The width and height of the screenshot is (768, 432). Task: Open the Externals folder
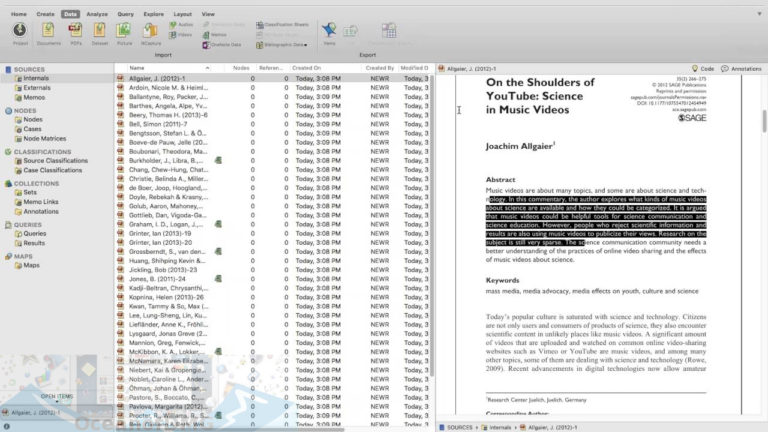click(x=37, y=88)
